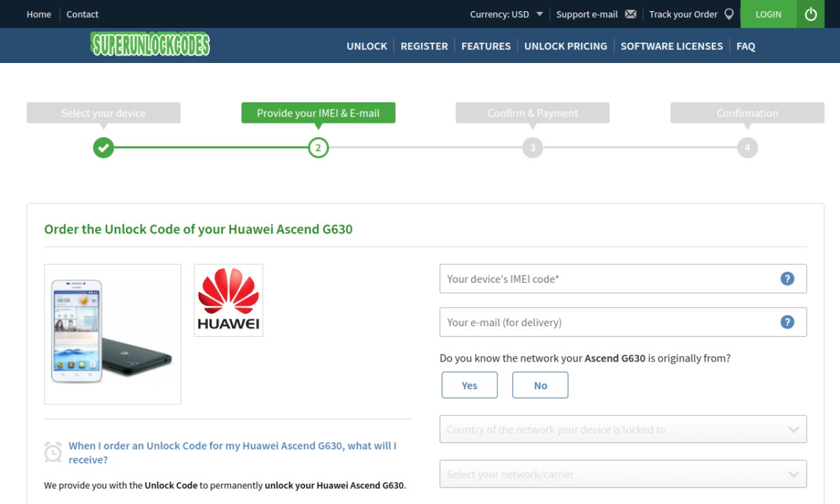Click the green checkmark step one circle

[103, 148]
